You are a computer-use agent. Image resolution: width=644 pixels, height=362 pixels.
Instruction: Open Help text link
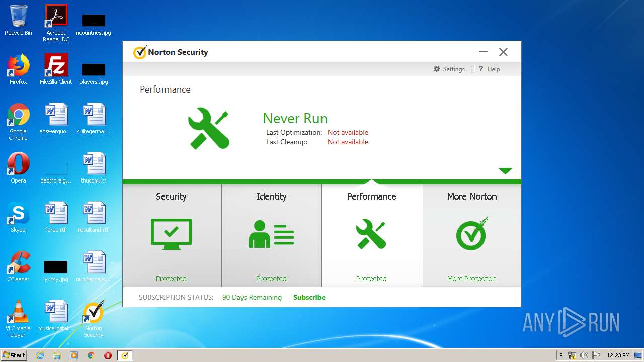tap(494, 69)
